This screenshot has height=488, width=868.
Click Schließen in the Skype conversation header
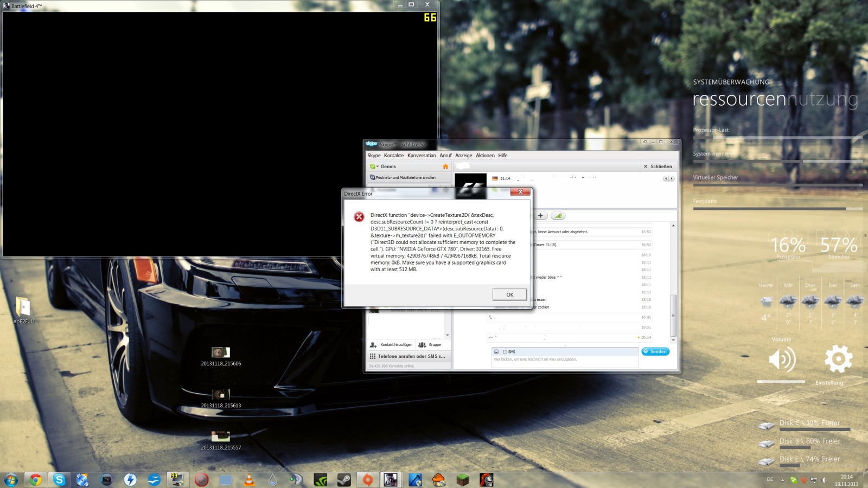pyautogui.click(x=658, y=166)
